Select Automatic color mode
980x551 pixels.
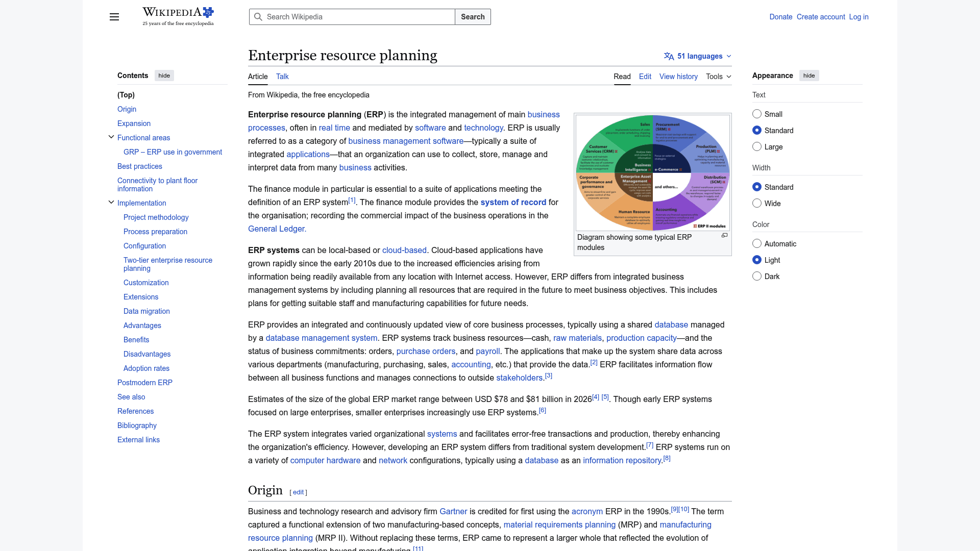coord(757,243)
